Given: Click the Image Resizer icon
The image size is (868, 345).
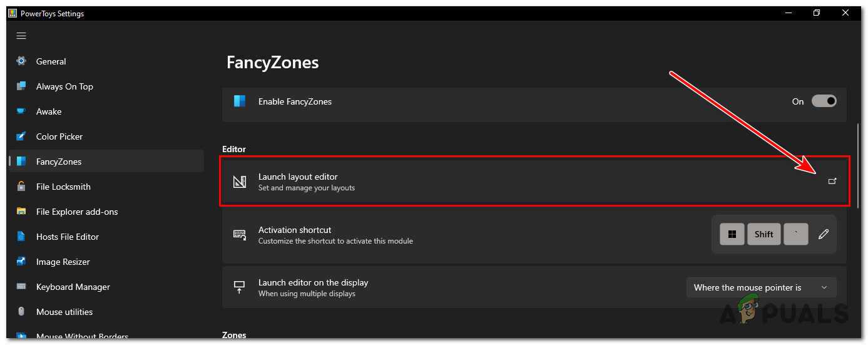Looking at the screenshot, I should coord(21,262).
